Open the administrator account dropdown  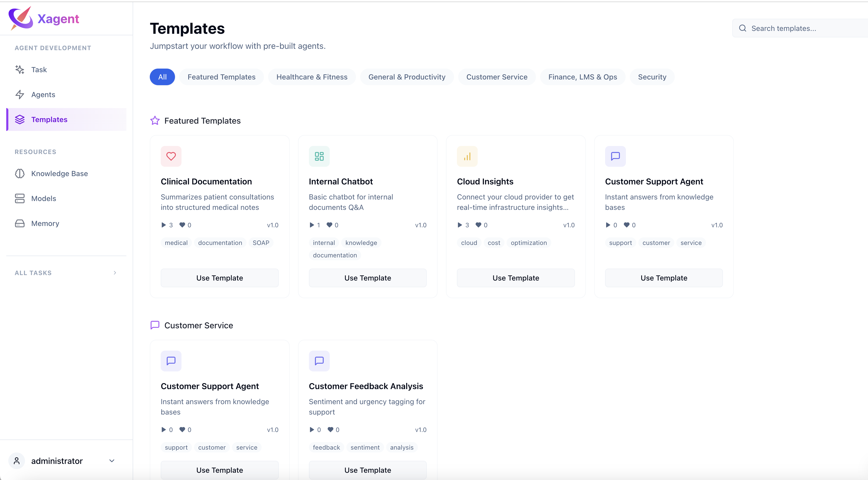pyautogui.click(x=112, y=461)
